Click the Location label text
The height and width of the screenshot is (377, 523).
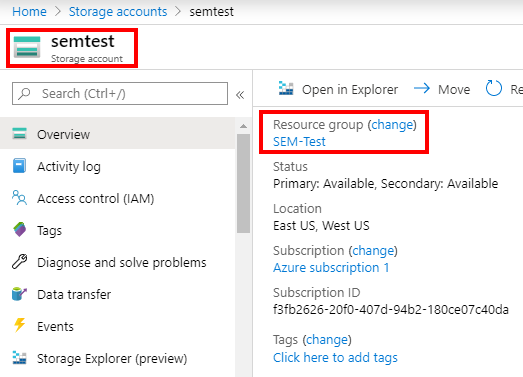click(x=297, y=209)
